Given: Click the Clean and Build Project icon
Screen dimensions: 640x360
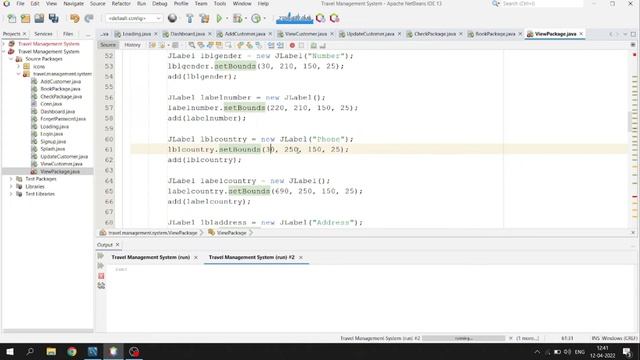Looking at the screenshot, I should [x=204, y=18].
